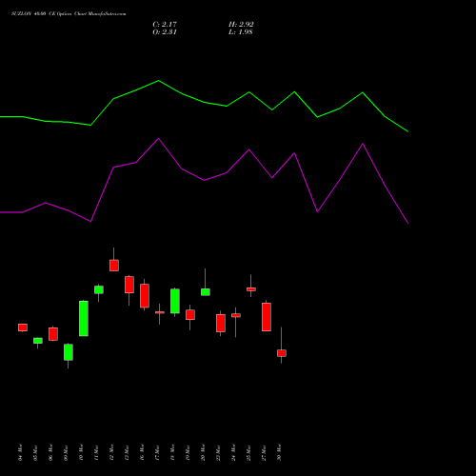
Task: Click the '04 Mar' date axis label
Action: tap(20, 452)
